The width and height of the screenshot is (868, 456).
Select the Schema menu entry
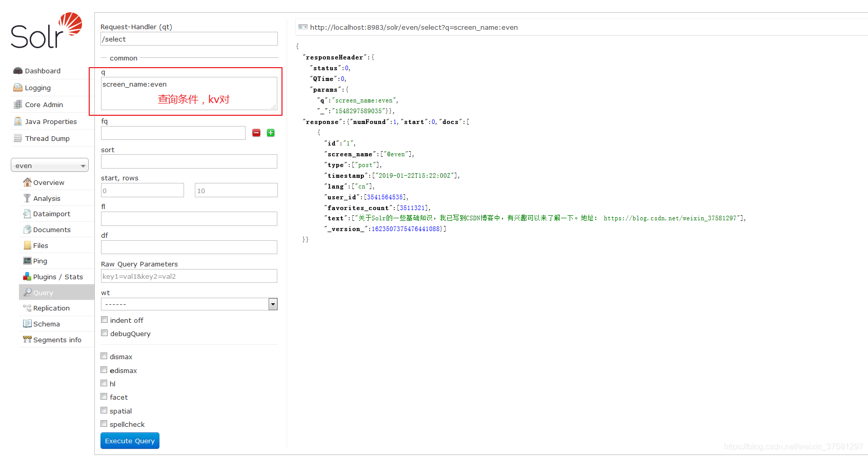pos(47,324)
